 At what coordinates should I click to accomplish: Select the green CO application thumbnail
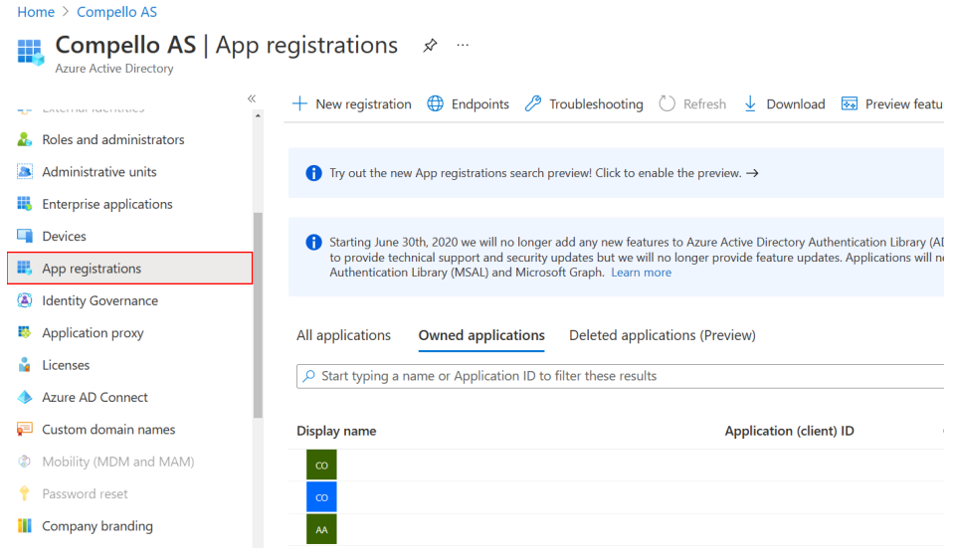click(321, 466)
